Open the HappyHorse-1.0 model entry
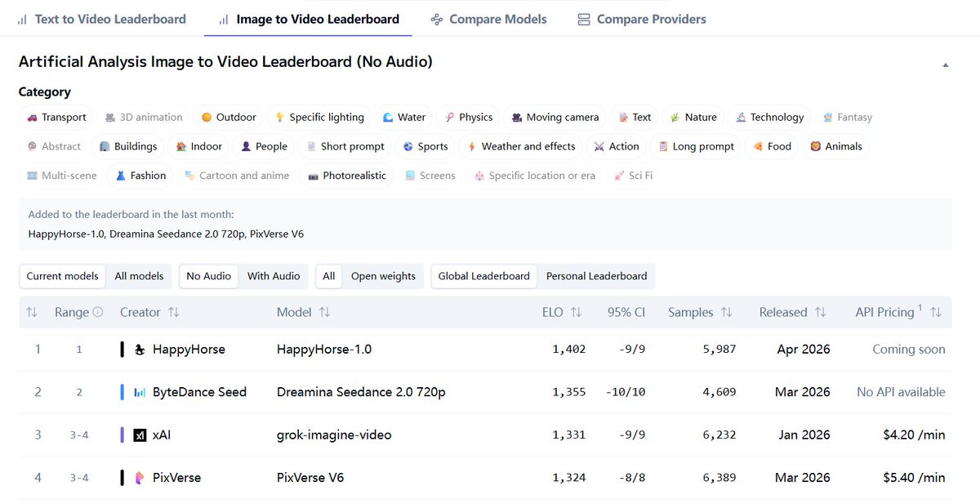 tap(324, 350)
